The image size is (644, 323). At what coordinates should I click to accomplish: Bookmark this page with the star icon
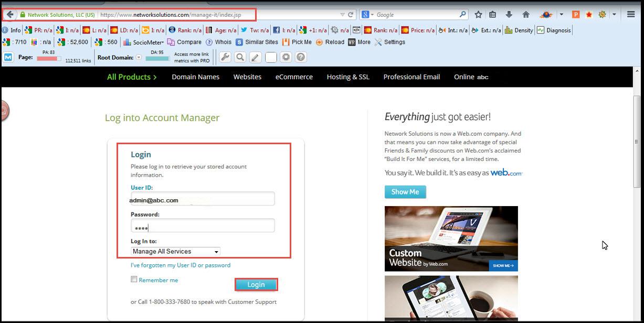[x=478, y=15]
